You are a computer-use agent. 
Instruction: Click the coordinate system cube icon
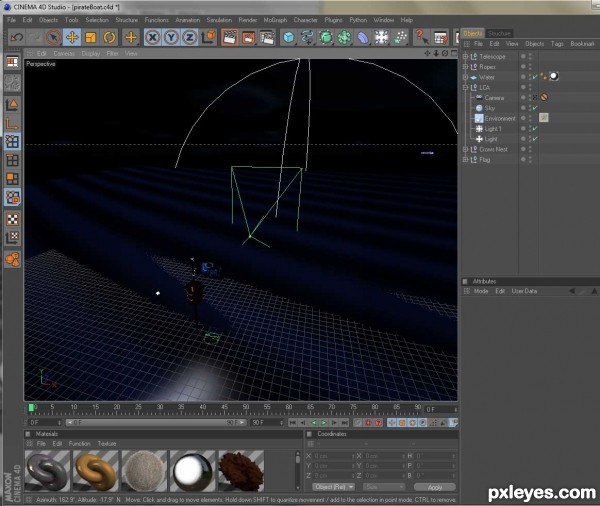pos(209,38)
